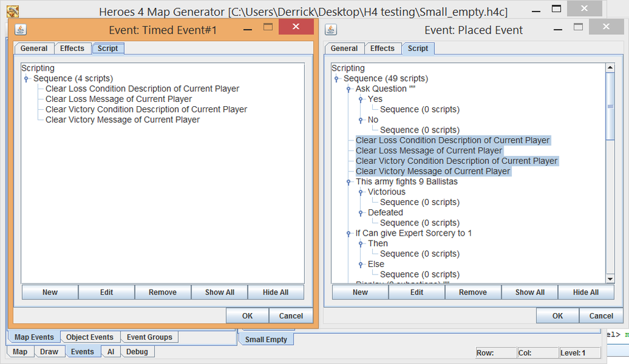The image size is (629, 364).
Task: Collapse the Victorious branch expander
Action: tap(361, 192)
